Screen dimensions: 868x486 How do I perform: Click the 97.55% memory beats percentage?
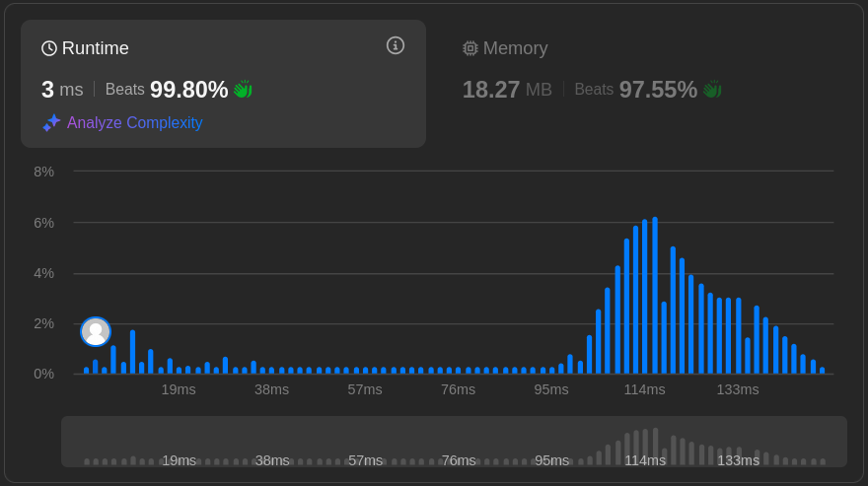(x=658, y=89)
